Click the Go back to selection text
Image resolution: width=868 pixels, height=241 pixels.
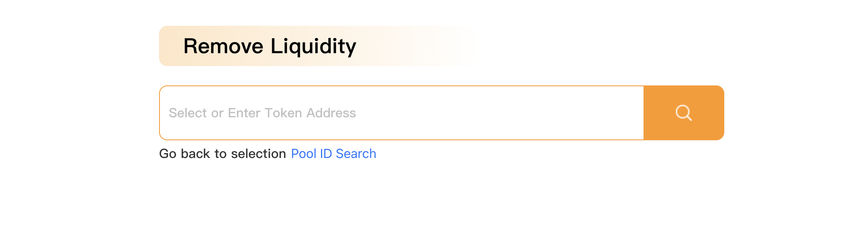[222, 154]
